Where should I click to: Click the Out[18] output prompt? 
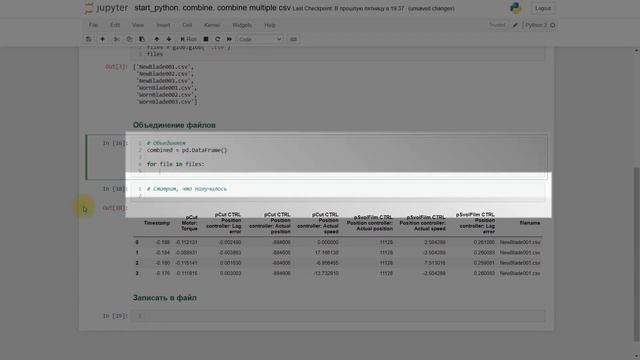[114, 208]
